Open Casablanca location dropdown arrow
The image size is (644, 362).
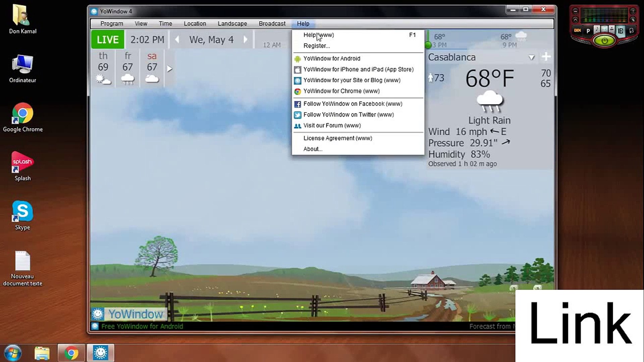click(x=532, y=58)
